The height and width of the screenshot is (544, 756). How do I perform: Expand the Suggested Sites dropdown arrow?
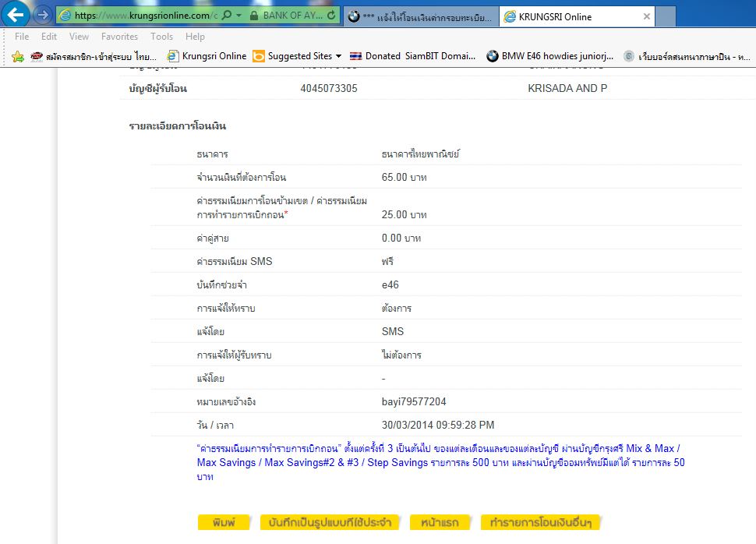coord(338,56)
